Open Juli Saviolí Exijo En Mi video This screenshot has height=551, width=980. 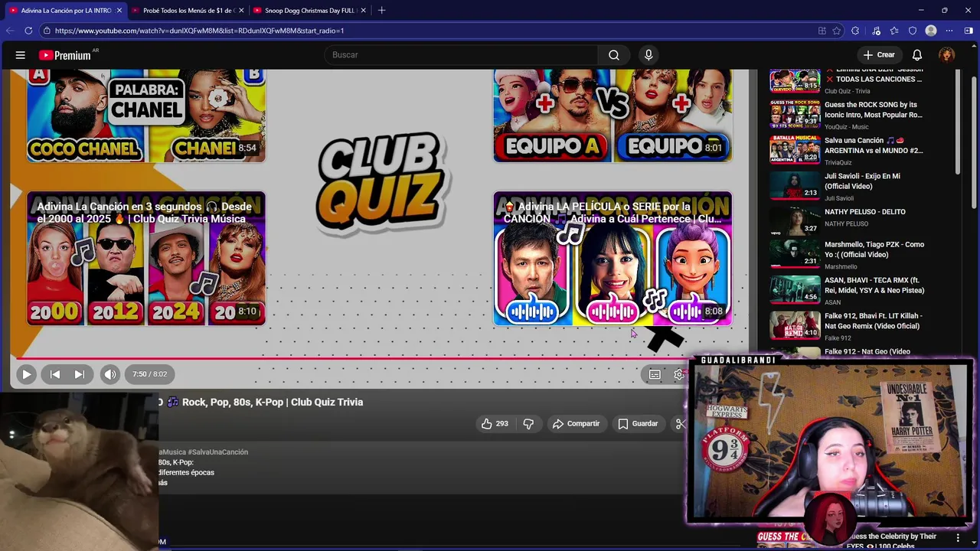(x=846, y=186)
